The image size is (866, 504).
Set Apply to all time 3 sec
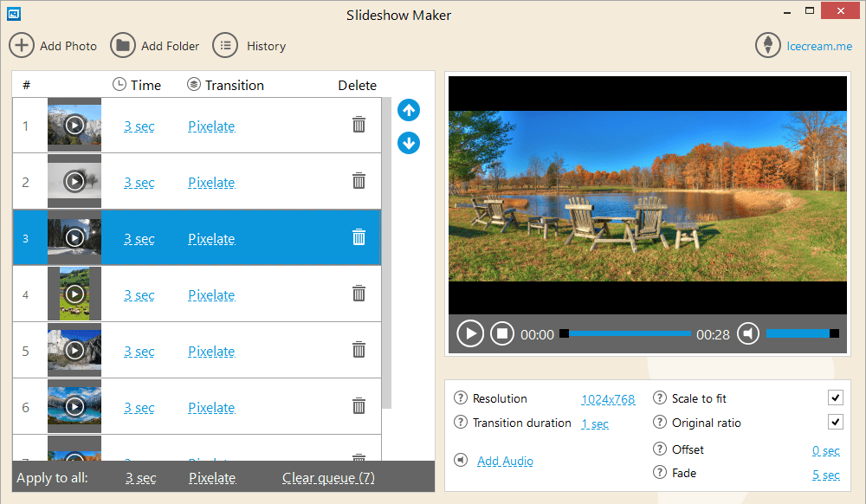click(x=141, y=478)
